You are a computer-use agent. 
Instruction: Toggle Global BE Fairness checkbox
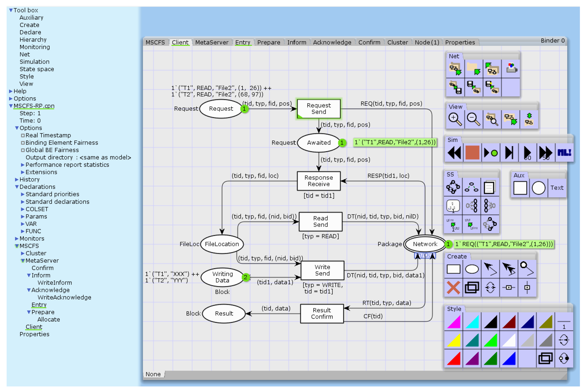23,150
